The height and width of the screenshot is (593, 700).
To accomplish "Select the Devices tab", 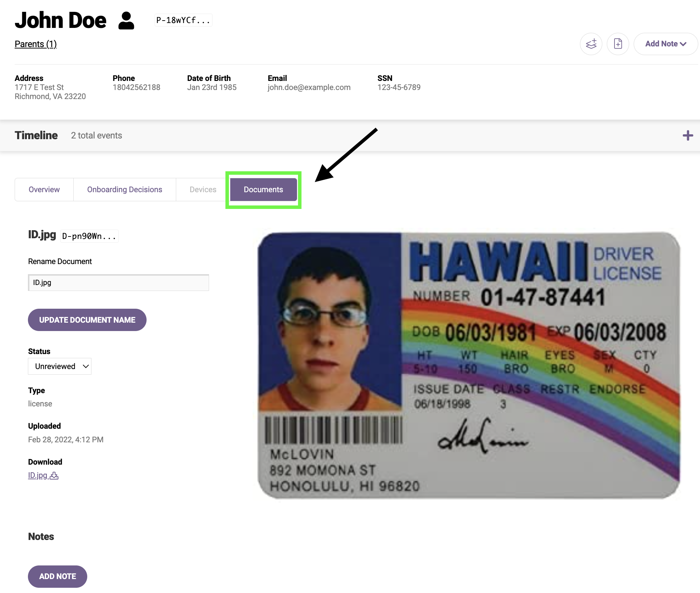I will pyautogui.click(x=203, y=189).
